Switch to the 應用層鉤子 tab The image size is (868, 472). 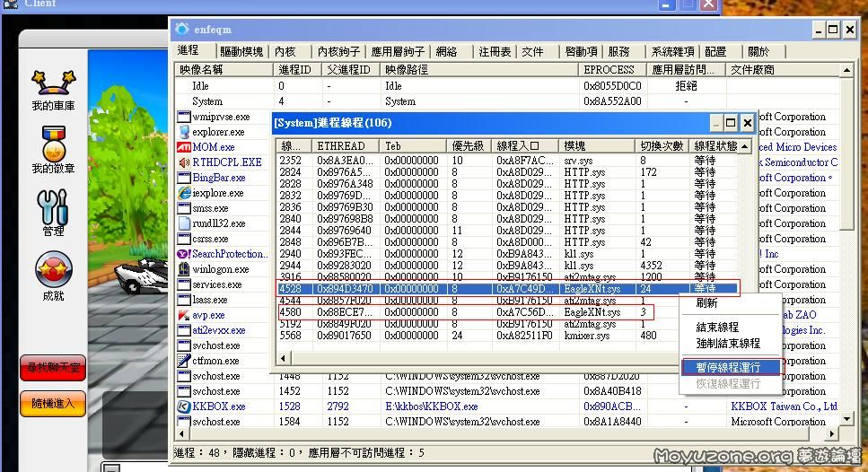tap(398, 51)
